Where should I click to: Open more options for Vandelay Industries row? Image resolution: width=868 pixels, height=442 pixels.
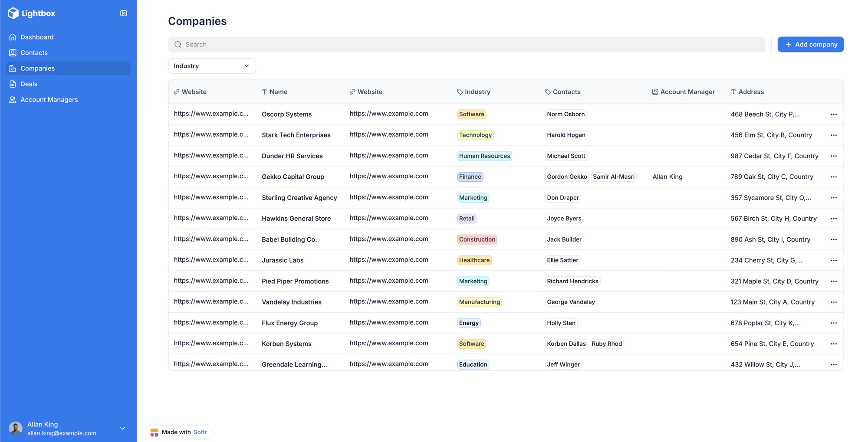point(833,302)
